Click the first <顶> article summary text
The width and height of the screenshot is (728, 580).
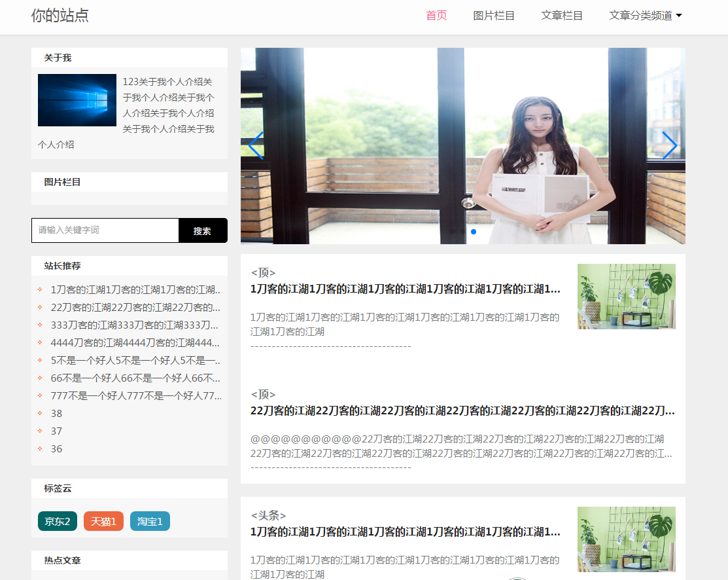pos(405,325)
